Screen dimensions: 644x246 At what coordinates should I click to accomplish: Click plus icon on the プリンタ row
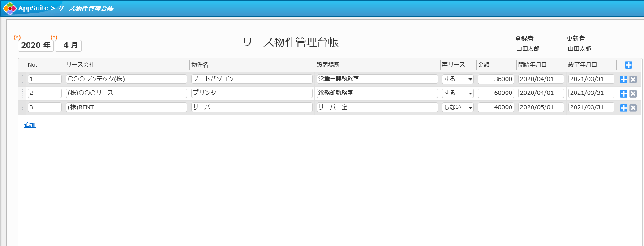(623, 93)
